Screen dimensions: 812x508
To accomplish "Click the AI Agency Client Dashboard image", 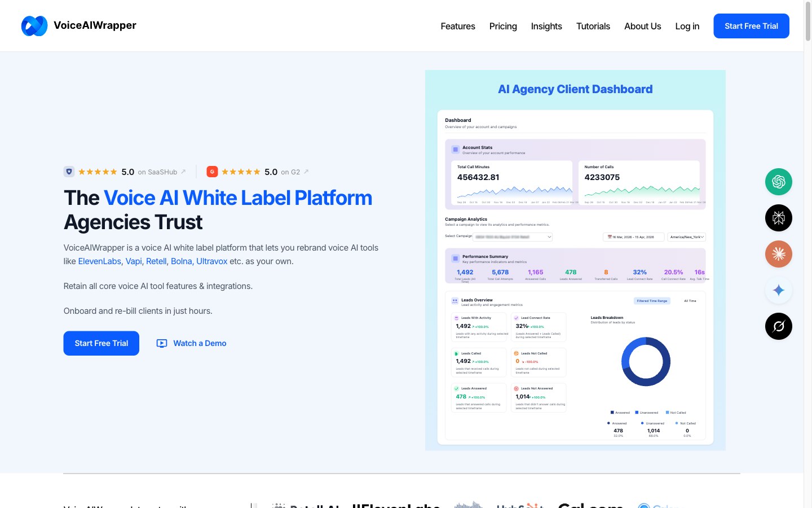I will pos(575,260).
